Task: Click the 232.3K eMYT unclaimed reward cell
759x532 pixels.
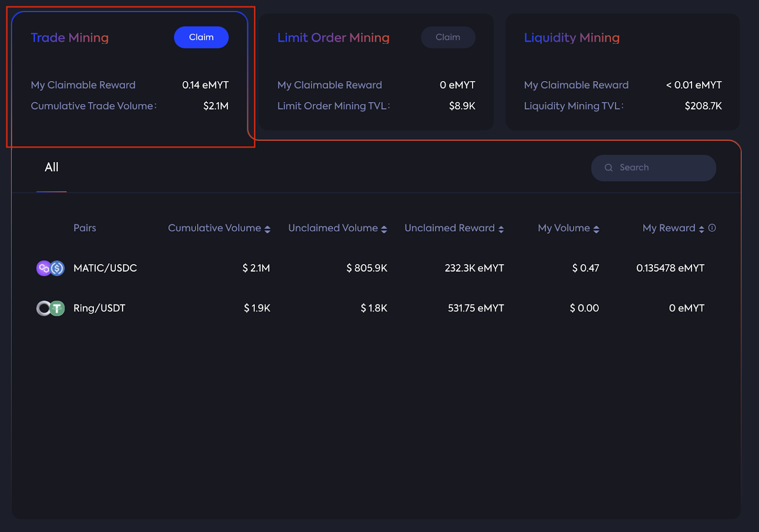Action: 474,268
